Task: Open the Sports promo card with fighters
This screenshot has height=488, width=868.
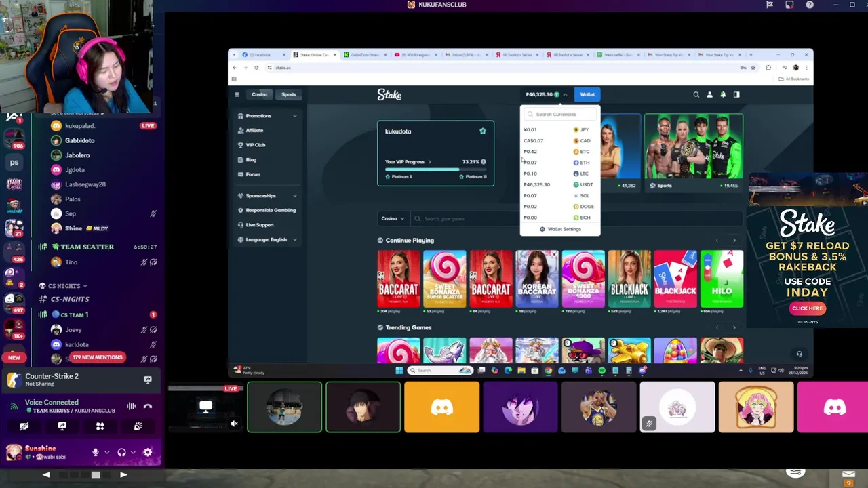Action: [693, 152]
